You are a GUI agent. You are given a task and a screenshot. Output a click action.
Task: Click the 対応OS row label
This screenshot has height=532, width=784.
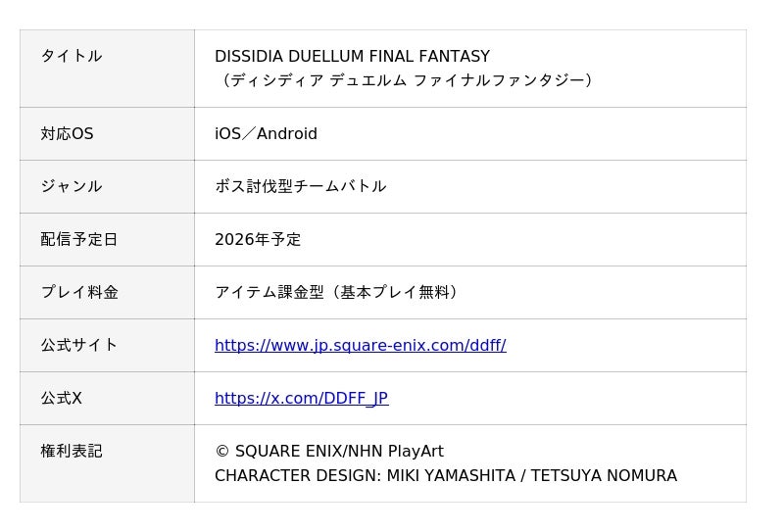point(67,133)
